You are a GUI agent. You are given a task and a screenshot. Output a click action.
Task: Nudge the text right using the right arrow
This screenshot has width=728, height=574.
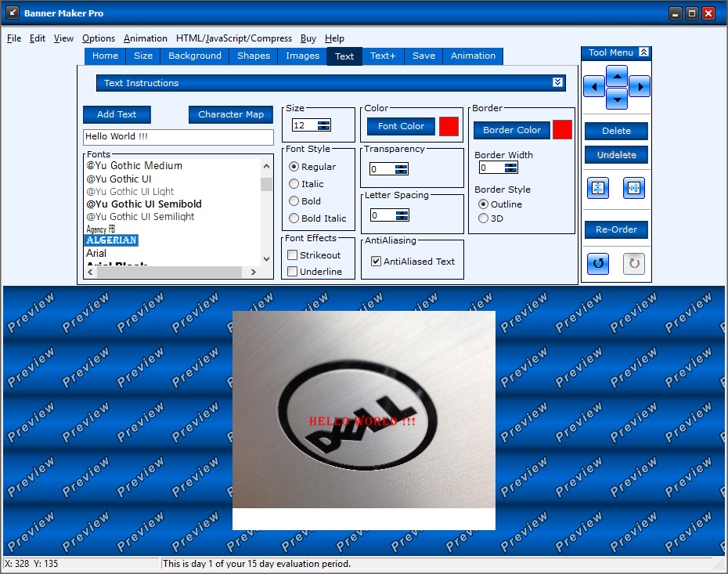640,87
